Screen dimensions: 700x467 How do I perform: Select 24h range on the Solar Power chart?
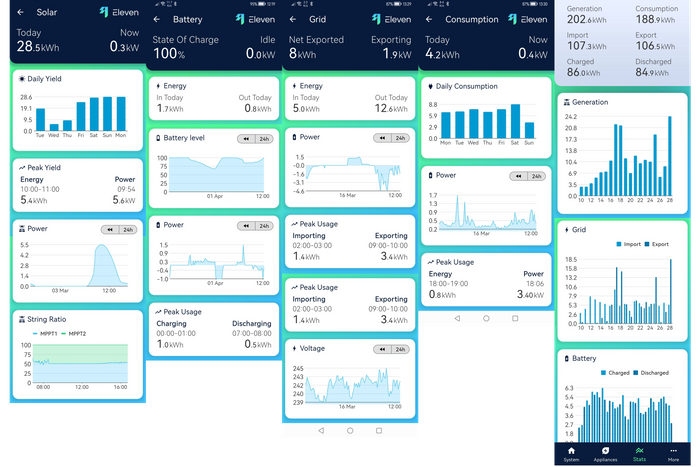(x=127, y=229)
